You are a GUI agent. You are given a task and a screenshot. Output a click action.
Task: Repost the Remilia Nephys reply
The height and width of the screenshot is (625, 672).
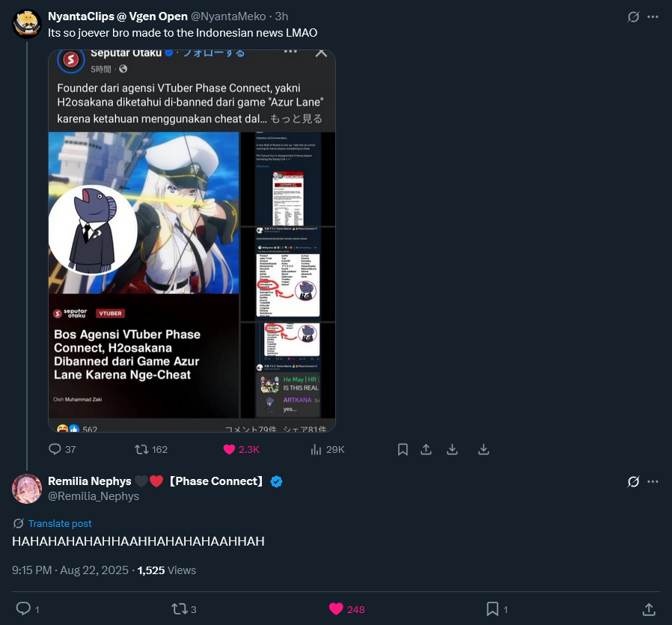tap(179, 609)
